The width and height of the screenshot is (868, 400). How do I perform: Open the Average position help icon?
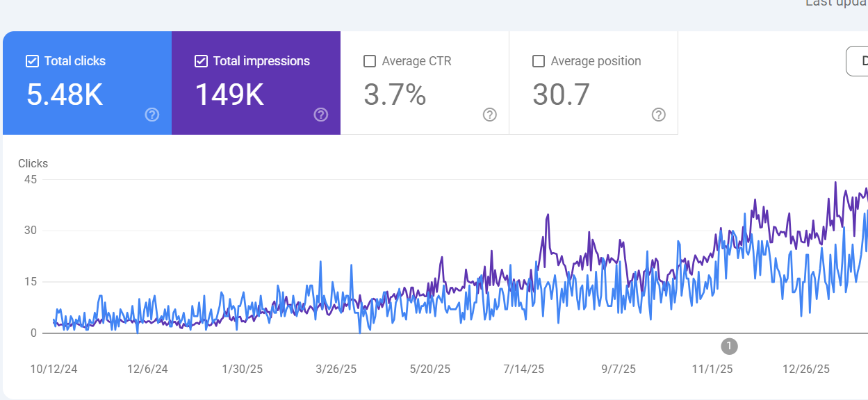tap(659, 115)
